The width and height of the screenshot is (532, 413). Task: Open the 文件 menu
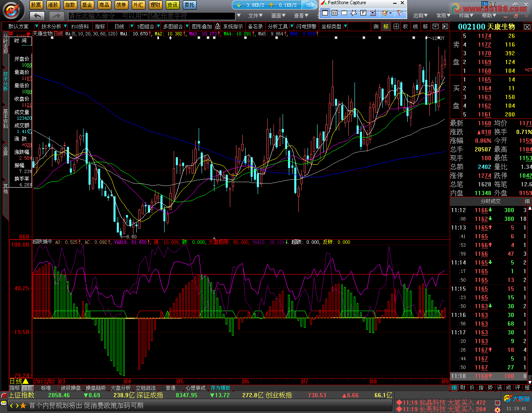coord(255,15)
